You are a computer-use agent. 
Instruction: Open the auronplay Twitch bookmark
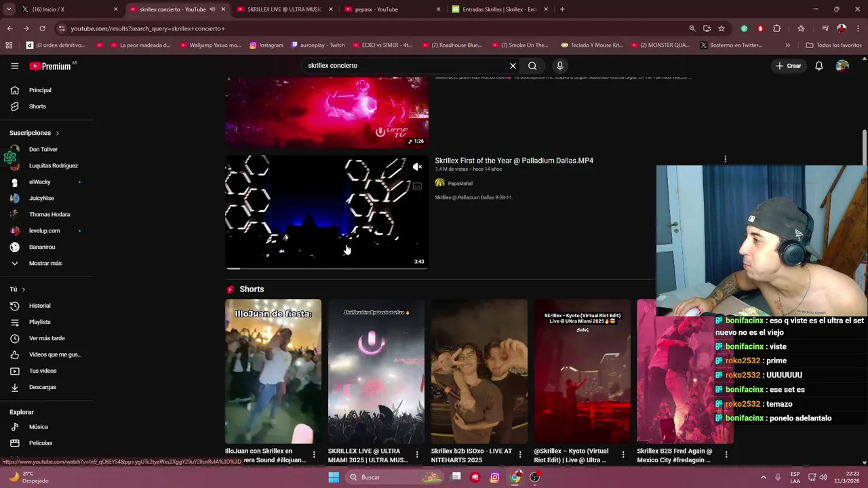[x=318, y=45]
